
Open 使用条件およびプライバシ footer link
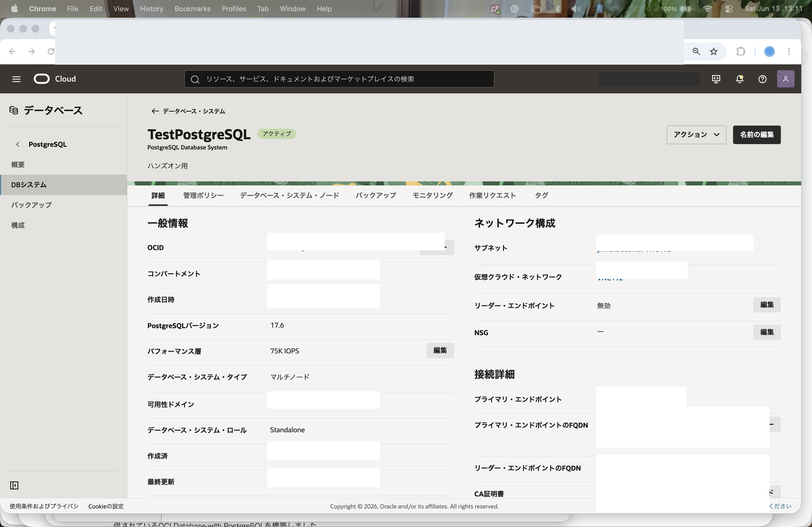click(x=44, y=506)
